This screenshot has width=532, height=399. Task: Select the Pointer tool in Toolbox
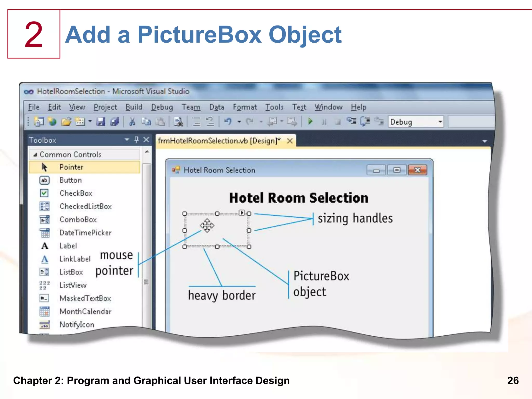(x=84, y=167)
